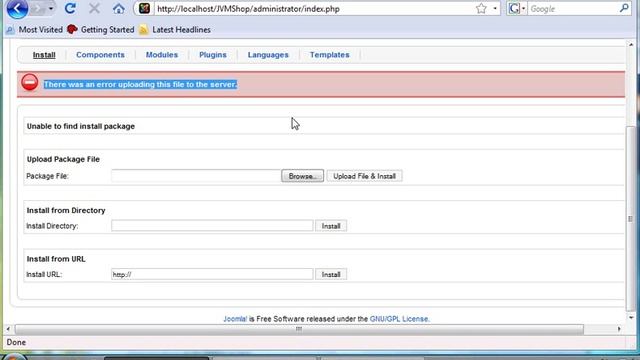Click the Package File input field
Screen dimensions: 640x360
point(196,176)
